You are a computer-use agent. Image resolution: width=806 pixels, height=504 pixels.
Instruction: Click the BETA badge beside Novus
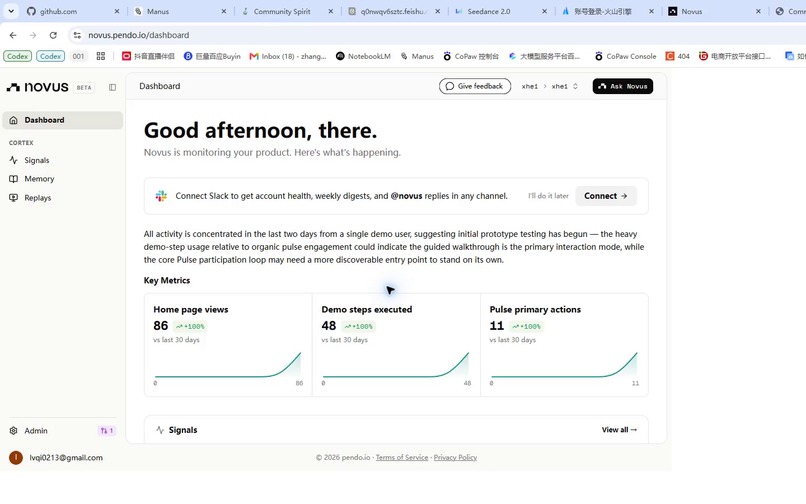(84, 87)
